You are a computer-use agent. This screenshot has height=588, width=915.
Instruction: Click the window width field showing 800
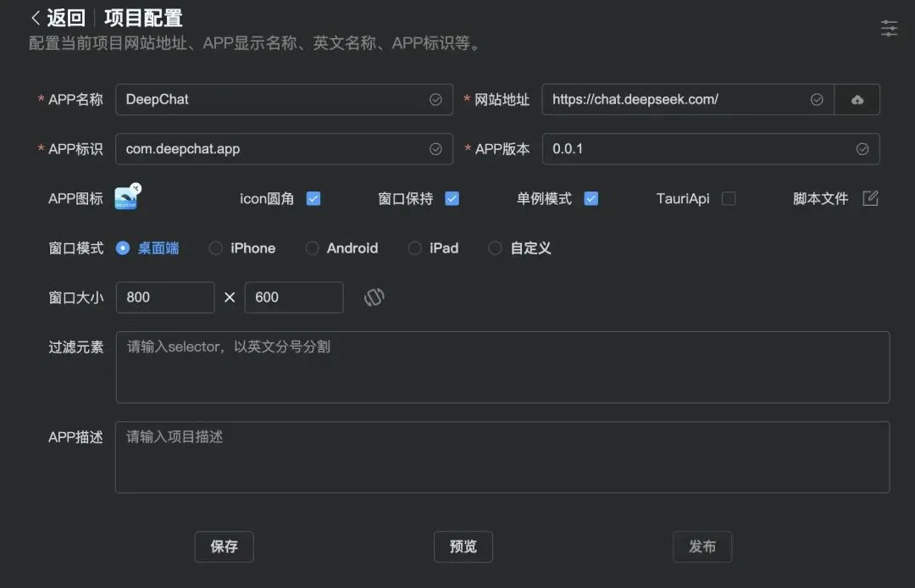coord(165,297)
